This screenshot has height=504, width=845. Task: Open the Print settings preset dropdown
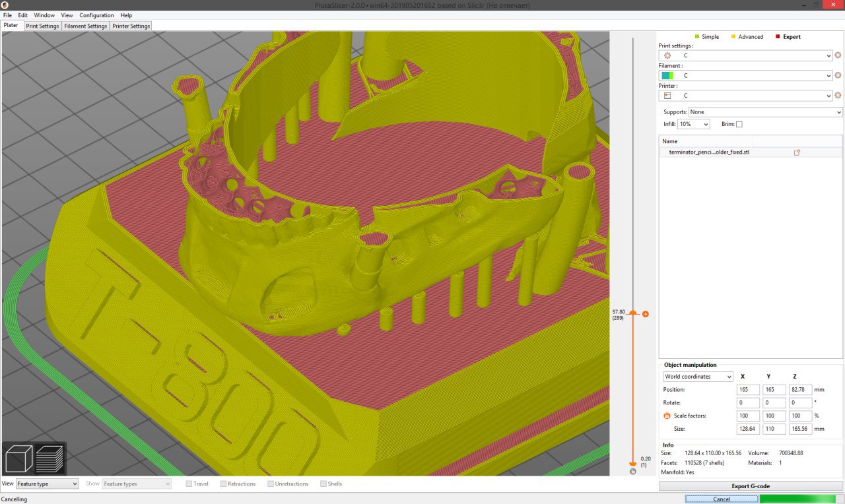click(746, 56)
